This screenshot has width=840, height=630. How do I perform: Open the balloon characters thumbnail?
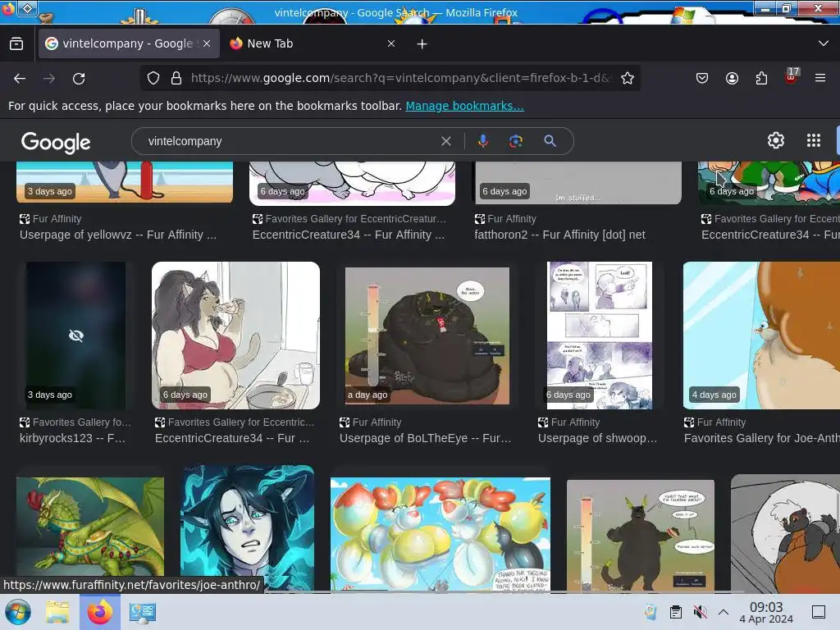coord(441,533)
